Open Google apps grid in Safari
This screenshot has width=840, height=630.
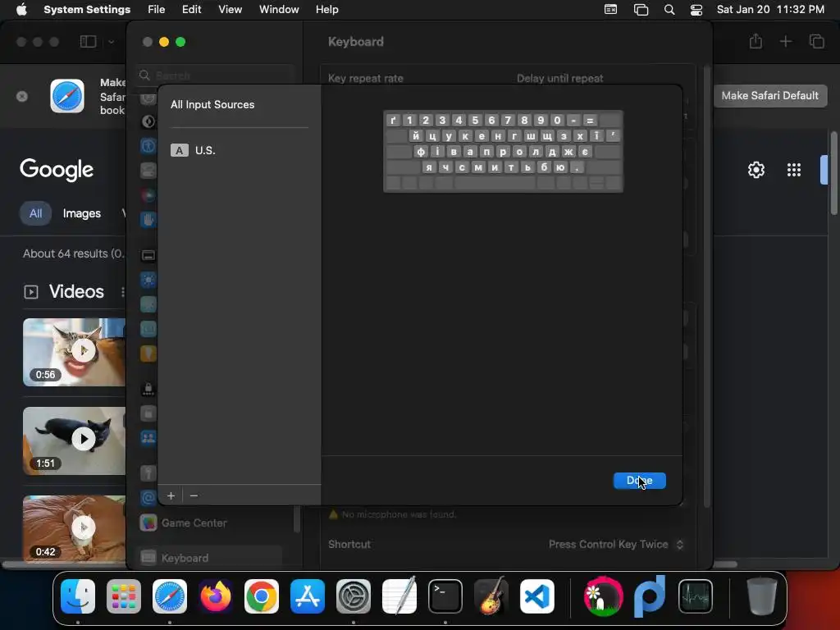793,170
